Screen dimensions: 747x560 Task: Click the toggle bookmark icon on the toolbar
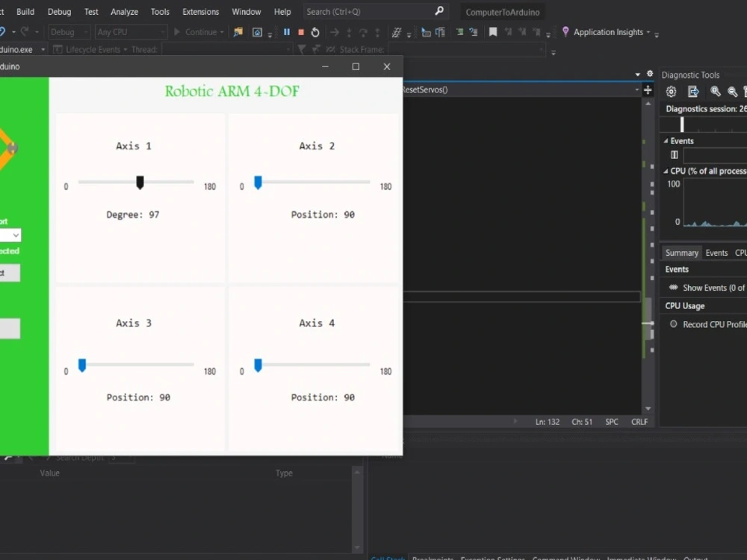[494, 32]
